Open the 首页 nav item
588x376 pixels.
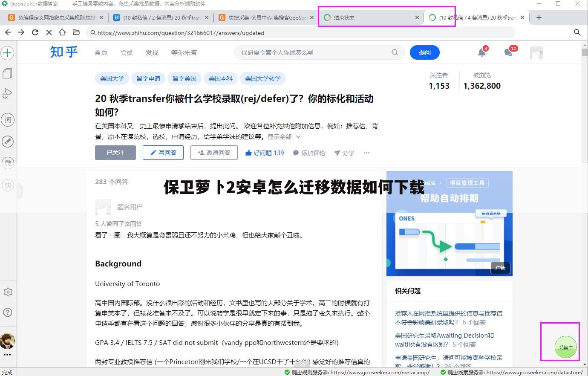(101, 52)
